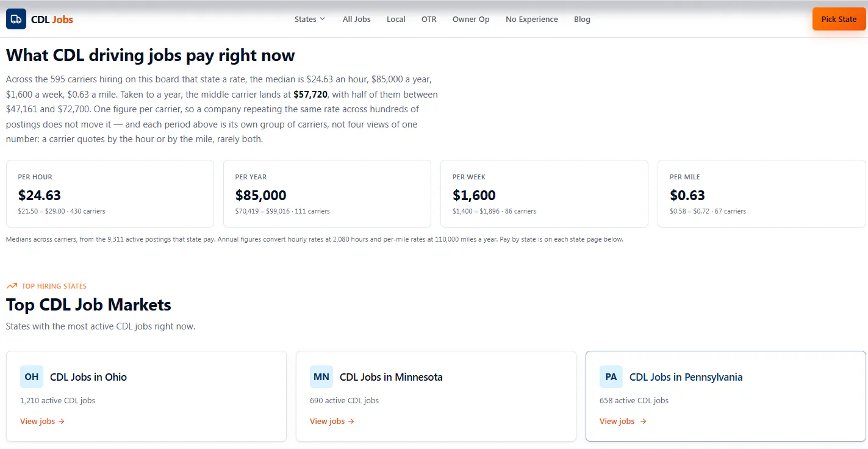868x449 pixels.
Task: Click the $0.63 per mile value
Action: [687, 195]
